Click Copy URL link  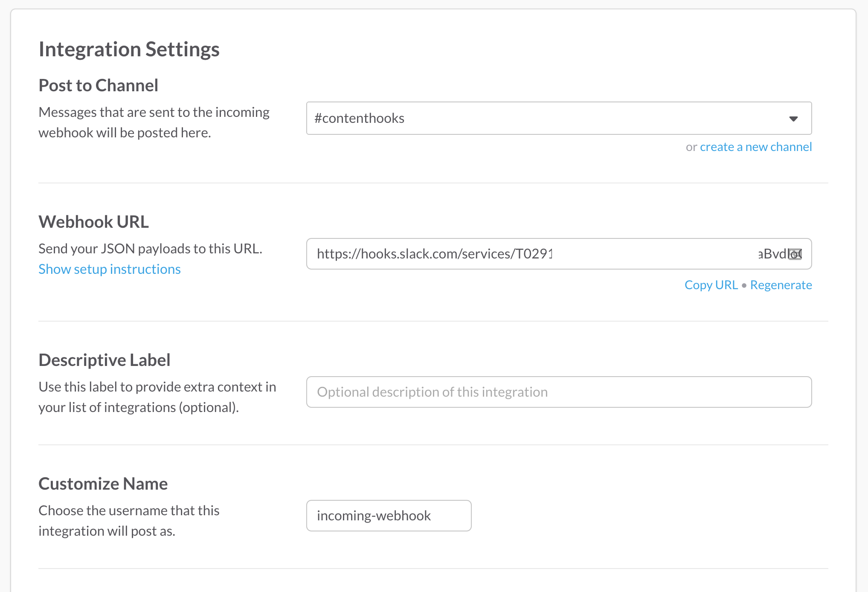tap(711, 285)
